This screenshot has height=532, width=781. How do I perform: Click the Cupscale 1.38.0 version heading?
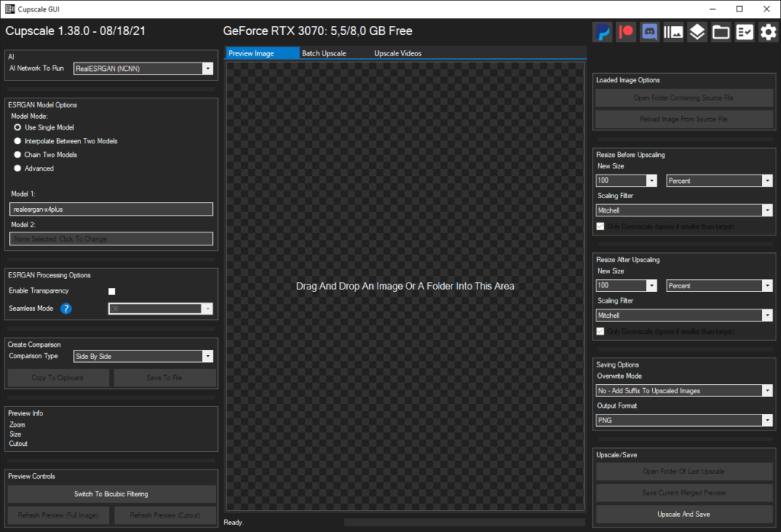click(x=76, y=30)
